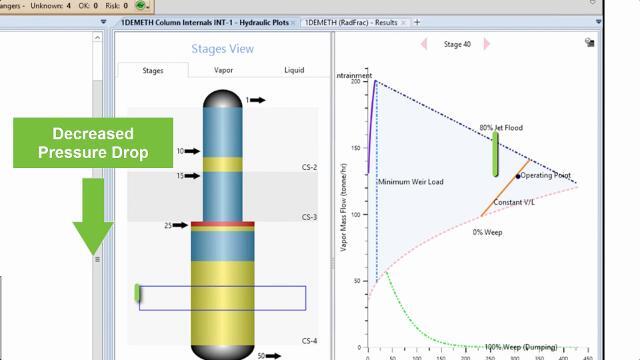Click the stage 10 stream arrow
This screenshot has width=640, height=360.
pyautogui.click(x=192, y=151)
